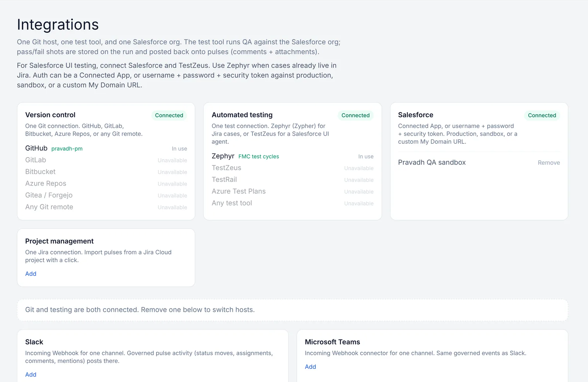Select the Azure Repos option
The image size is (588, 382).
(106, 183)
